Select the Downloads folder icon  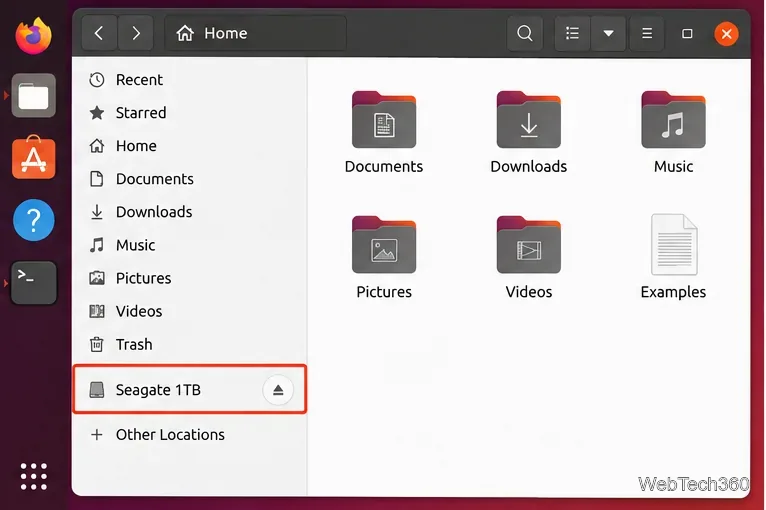(x=529, y=120)
